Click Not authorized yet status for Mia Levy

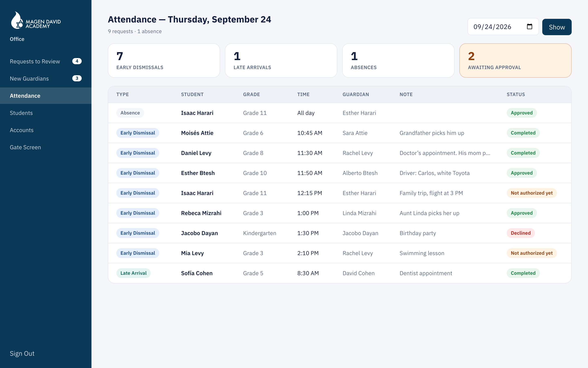[532, 253]
